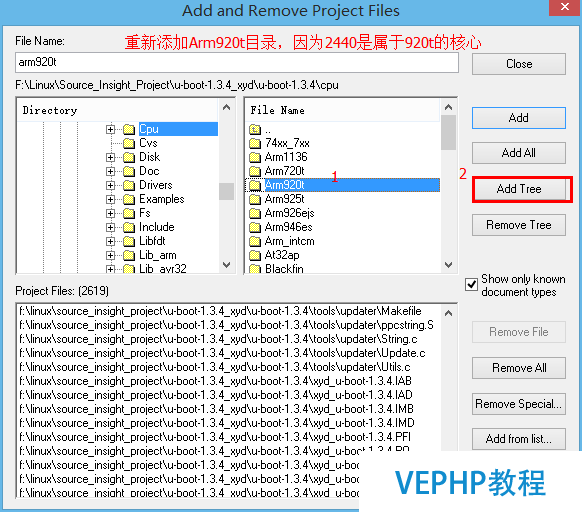Screen dimensions: 582x512
Task: Select the Examples directory in the tree
Action: tap(161, 199)
